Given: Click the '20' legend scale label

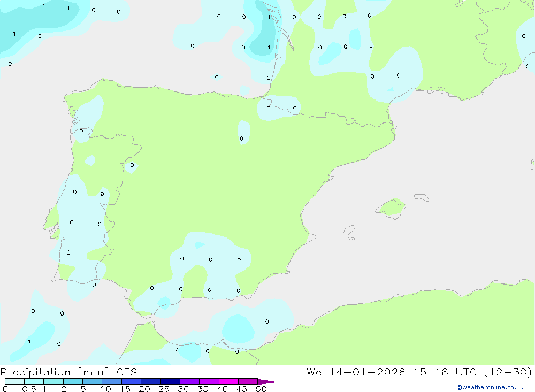Looking at the screenshot, I should 144,389.
